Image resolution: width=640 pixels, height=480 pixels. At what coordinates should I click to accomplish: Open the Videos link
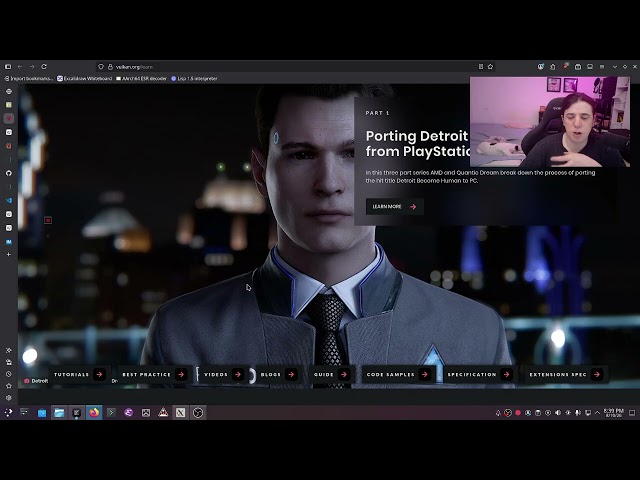point(223,374)
